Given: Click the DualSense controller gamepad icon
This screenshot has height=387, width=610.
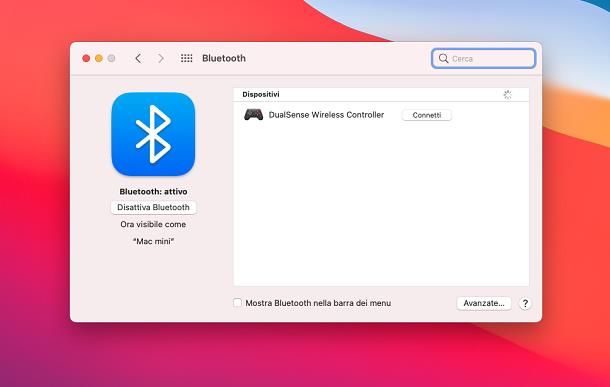Looking at the screenshot, I should pos(253,115).
